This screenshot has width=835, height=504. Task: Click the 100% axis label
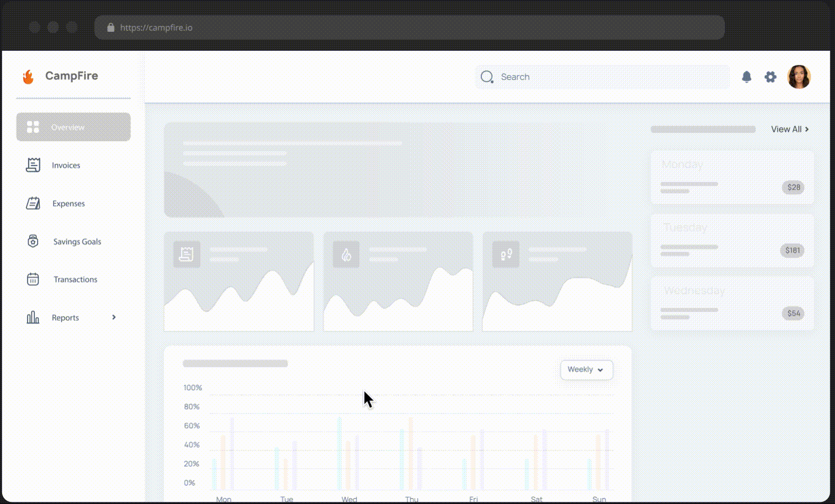click(x=193, y=388)
